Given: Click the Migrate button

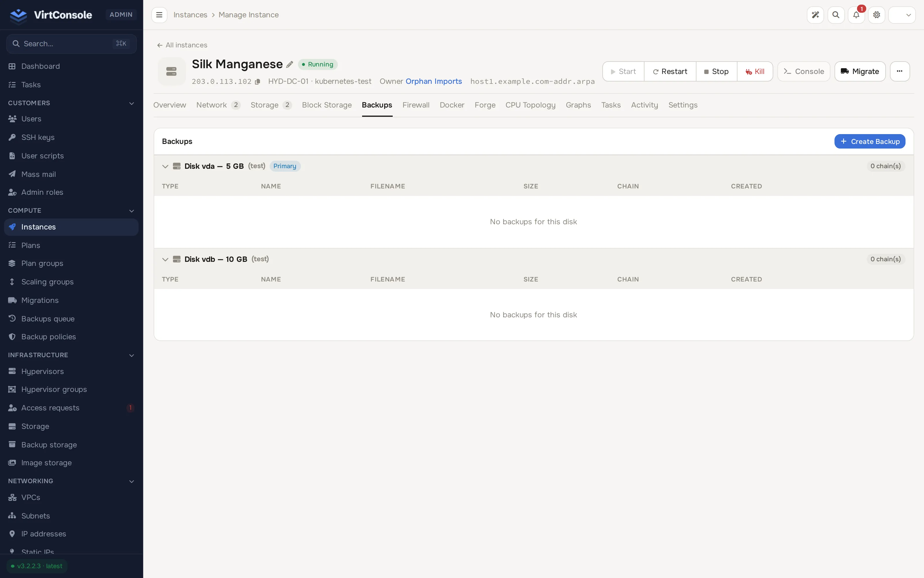Looking at the screenshot, I should coord(860,71).
